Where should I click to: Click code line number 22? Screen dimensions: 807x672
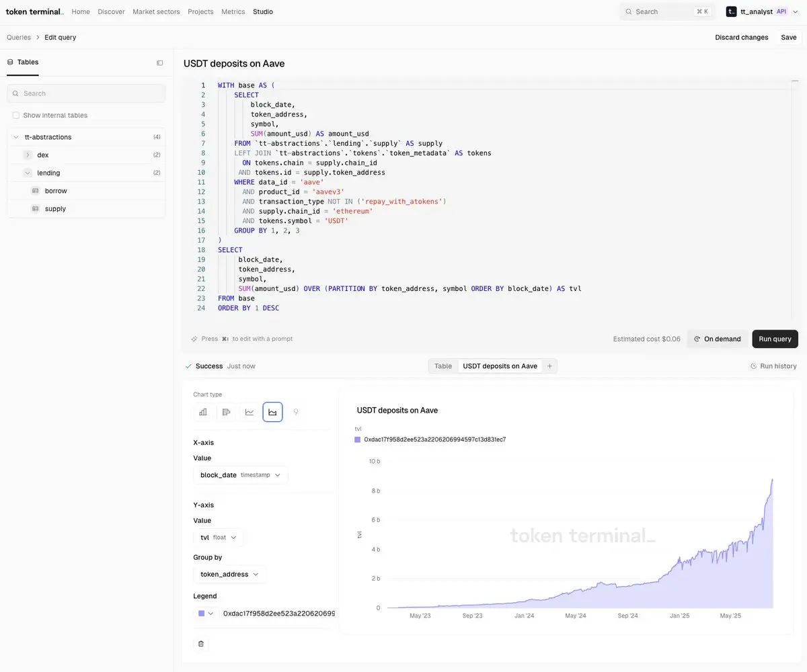pos(201,288)
